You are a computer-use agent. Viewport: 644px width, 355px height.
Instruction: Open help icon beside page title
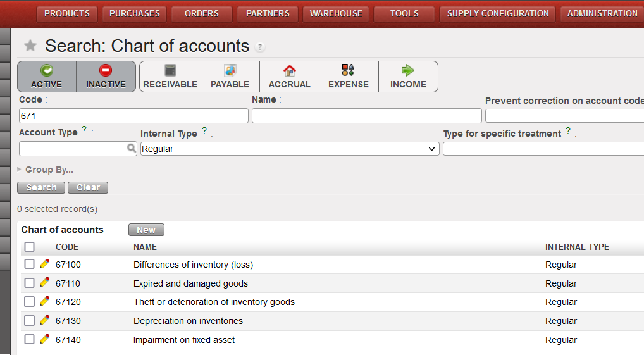(x=259, y=47)
